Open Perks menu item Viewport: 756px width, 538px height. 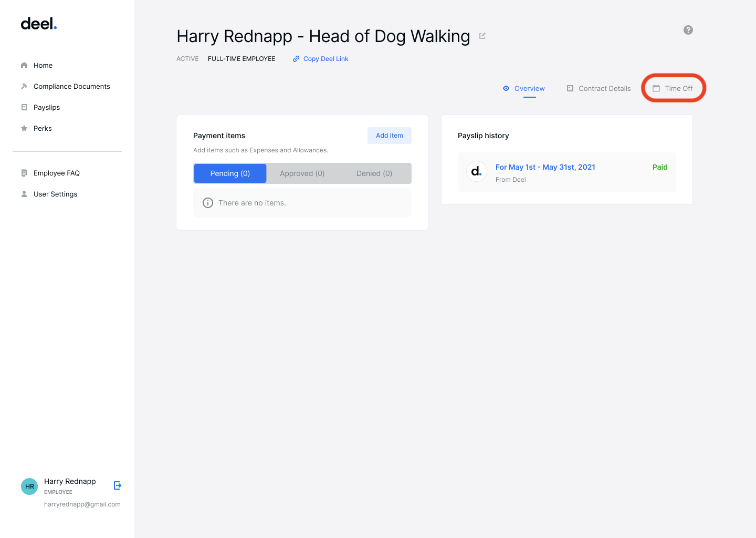[x=43, y=128]
